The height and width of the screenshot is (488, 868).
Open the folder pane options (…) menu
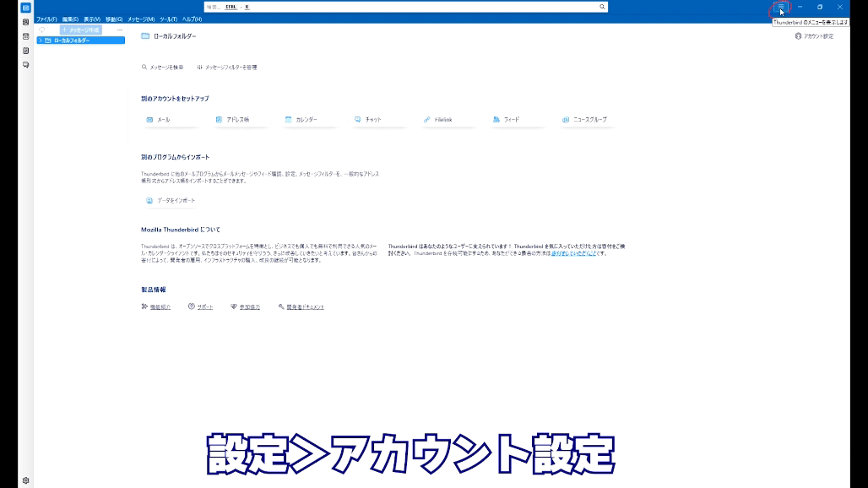coord(119,30)
